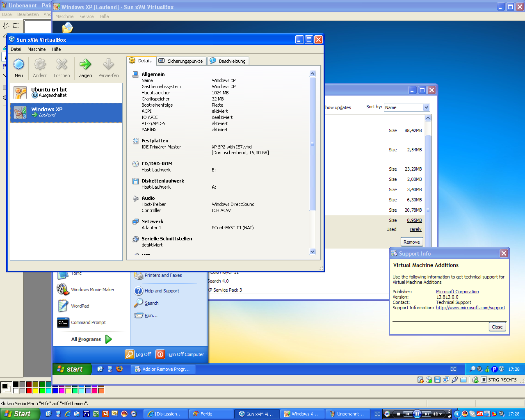The height and width of the screenshot is (420, 525).
Task: Select the black color swatch in the Paint palette
Action: tap(16, 384)
